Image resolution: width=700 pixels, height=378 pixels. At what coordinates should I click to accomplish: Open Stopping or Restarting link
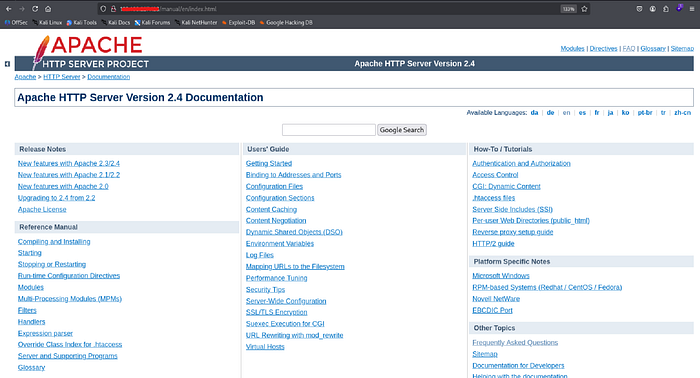pos(52,264)
